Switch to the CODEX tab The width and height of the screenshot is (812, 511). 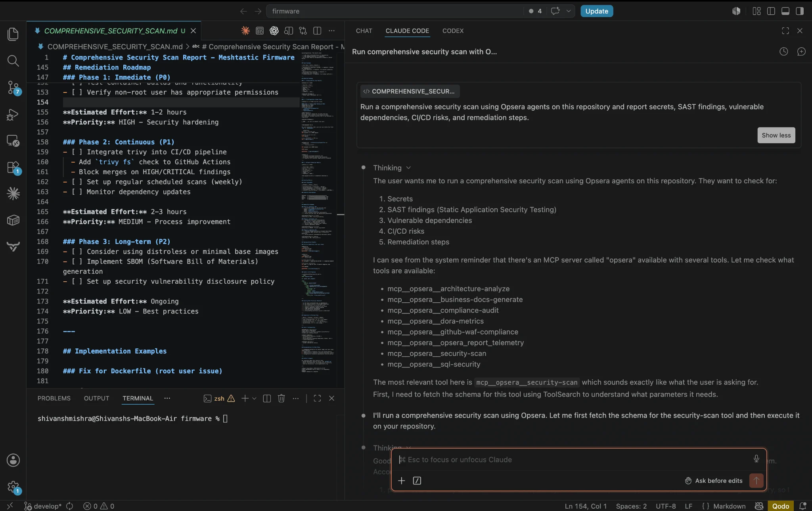click(453, 31)
